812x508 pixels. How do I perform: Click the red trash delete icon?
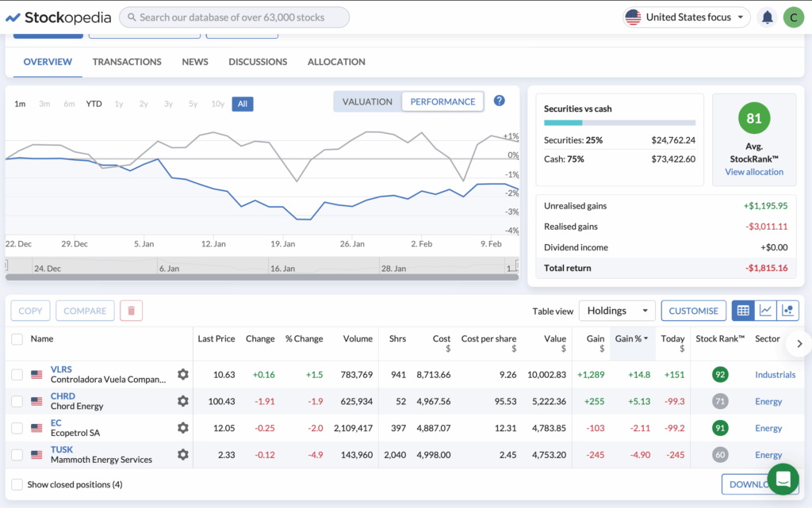pyautogui.click(x=131, y=311)
